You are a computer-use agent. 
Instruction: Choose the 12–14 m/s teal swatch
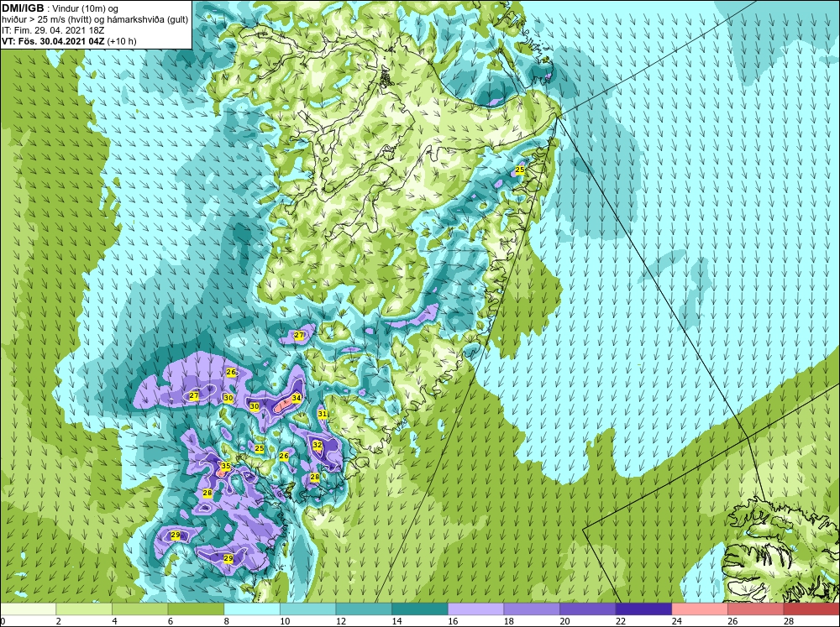tap(364, 609)
